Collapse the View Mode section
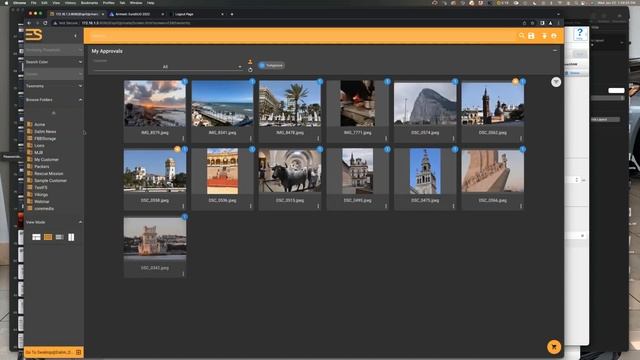Screen dimensions: 640x360 point(54,222)
